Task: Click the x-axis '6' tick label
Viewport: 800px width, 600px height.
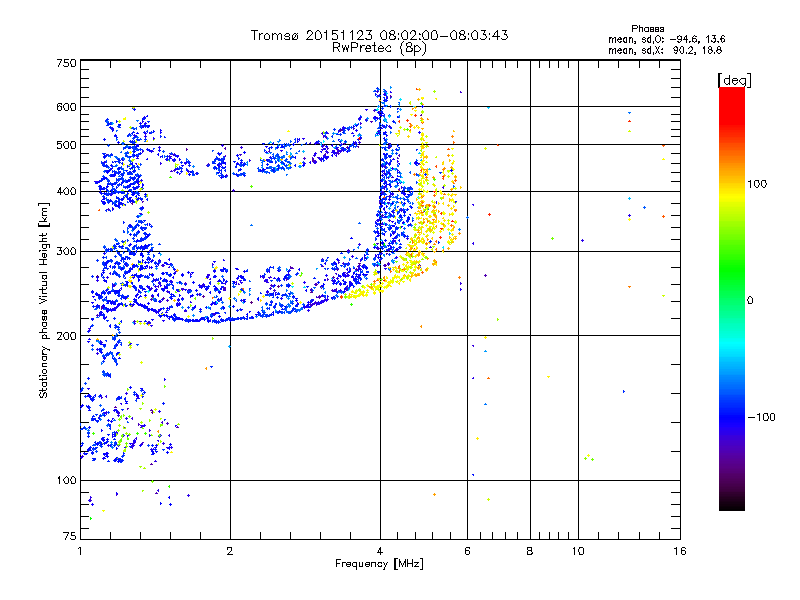Action: pos(467,551)
